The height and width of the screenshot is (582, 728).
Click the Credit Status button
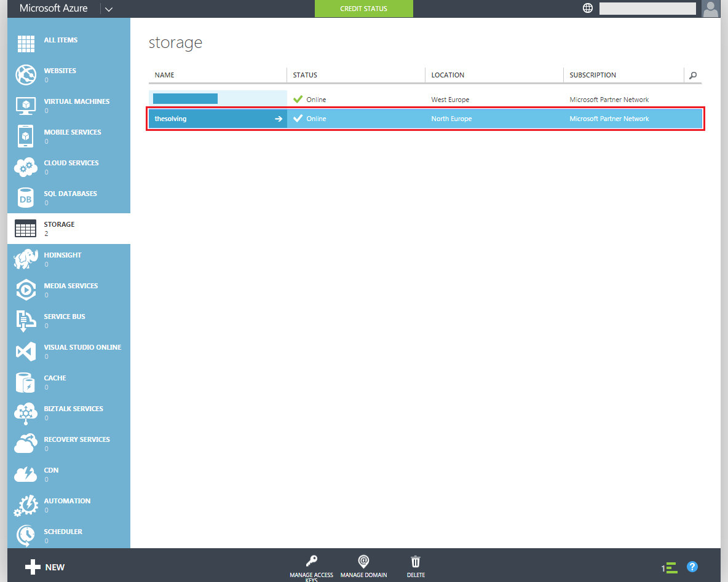(x=363, y=9)
